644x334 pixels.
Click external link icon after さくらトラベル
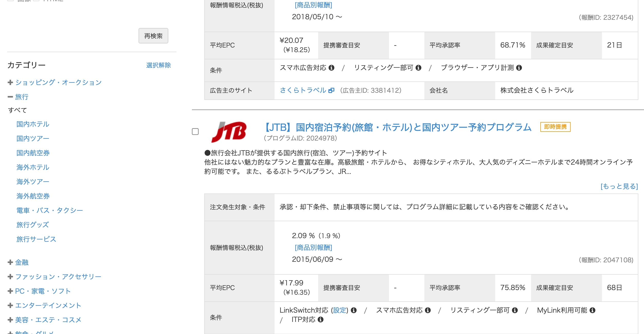tap(331, 90)
